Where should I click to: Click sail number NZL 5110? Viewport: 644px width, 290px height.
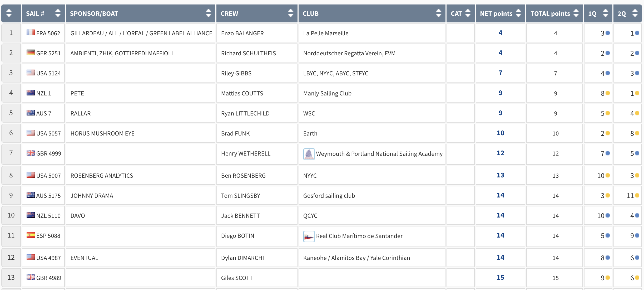coord(48,216)
